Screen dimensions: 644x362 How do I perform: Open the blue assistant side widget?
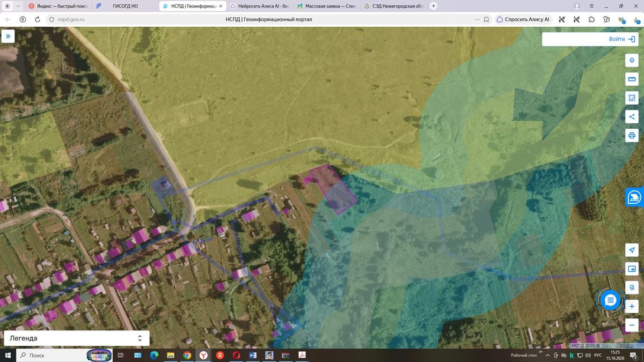click(635, 197)
